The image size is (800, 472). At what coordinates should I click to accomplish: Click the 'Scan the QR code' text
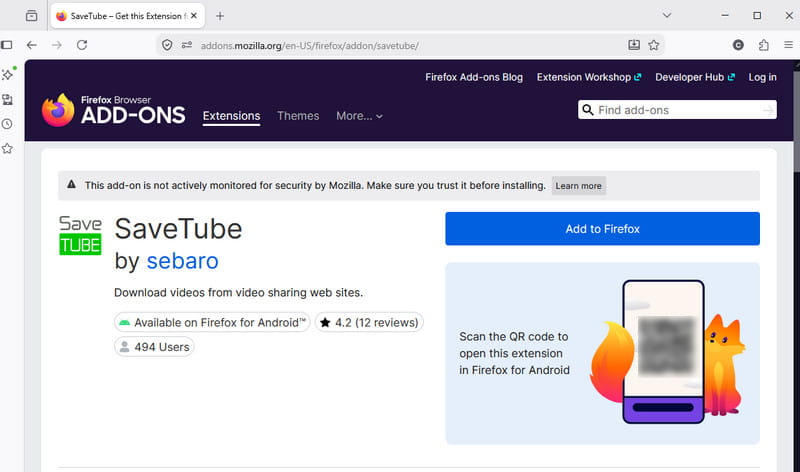coord(514,353)
